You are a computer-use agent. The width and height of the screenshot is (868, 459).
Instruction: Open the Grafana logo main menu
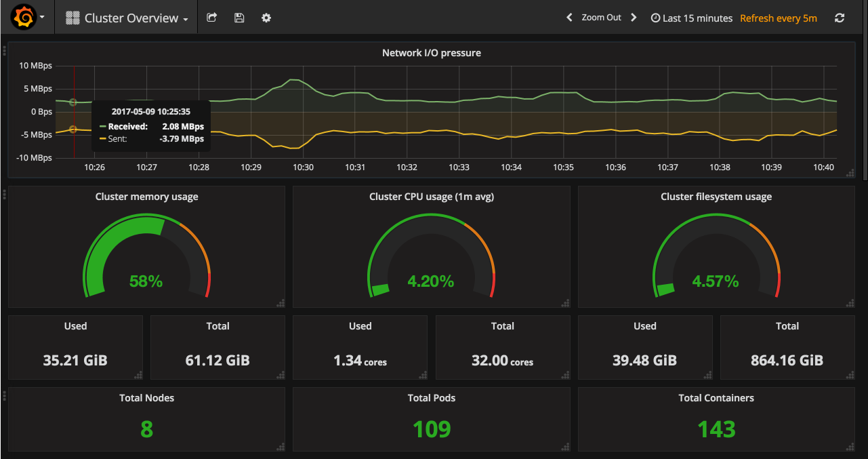point(23,18)
